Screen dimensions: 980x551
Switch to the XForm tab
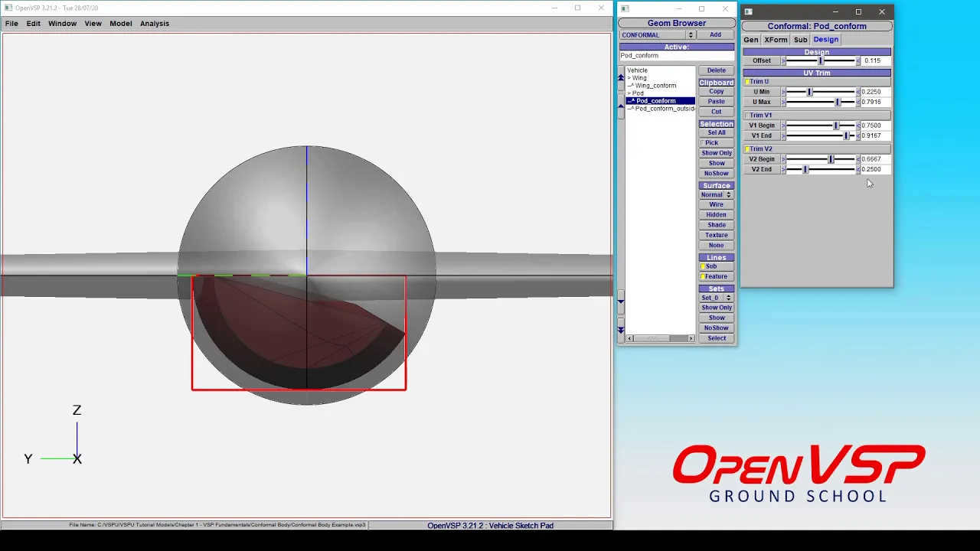[x=776, y=40]
